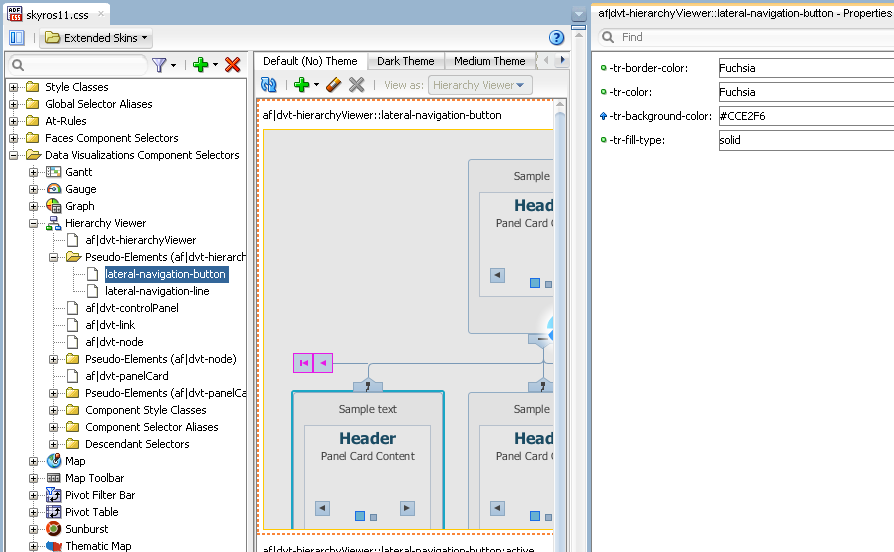This screenshot has height=552, width=894.
Task: Click the fuchsia first-page navigation button
Action: click(x=303, y=363)
